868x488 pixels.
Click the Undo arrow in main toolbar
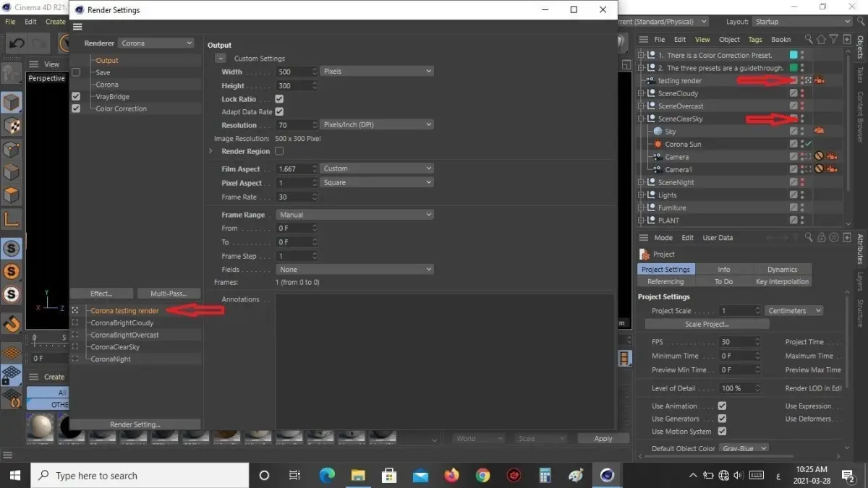point(17,43)
